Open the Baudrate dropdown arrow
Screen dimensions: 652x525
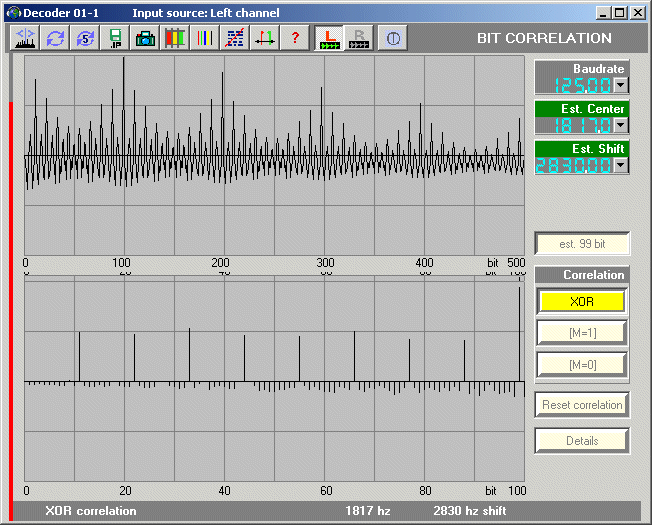click(620, 86)
